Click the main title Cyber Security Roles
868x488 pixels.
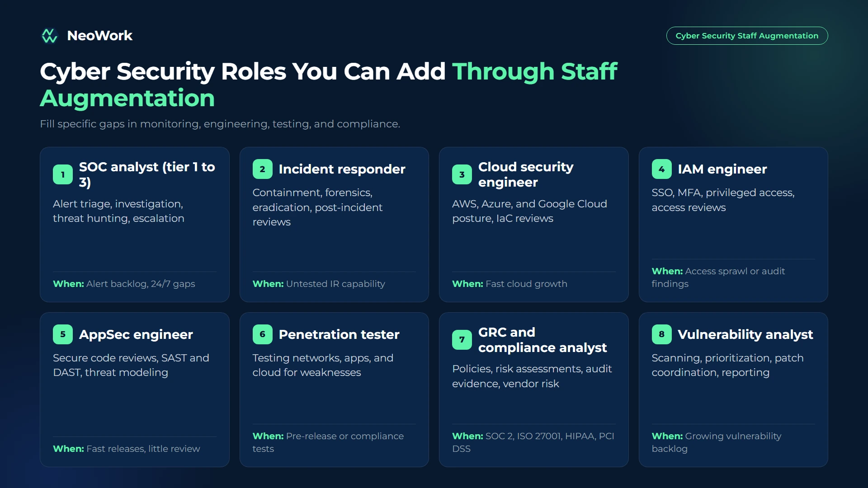pos(329,84)
